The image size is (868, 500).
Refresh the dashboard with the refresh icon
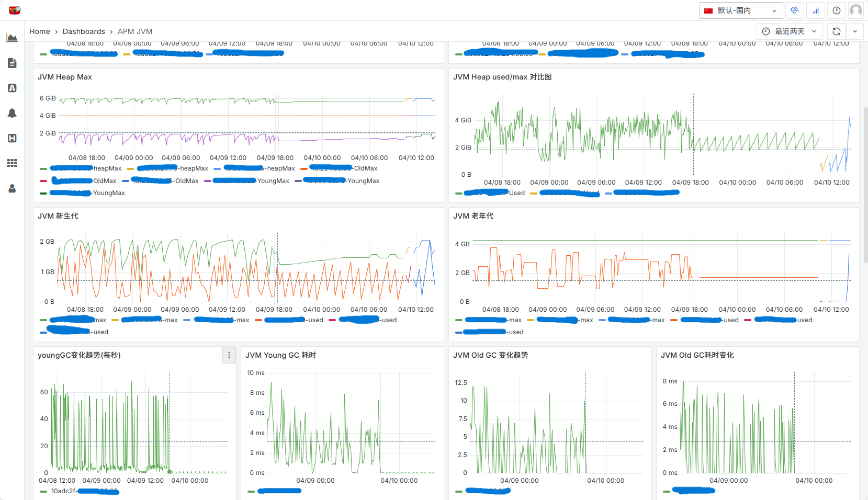coord(837,31)
